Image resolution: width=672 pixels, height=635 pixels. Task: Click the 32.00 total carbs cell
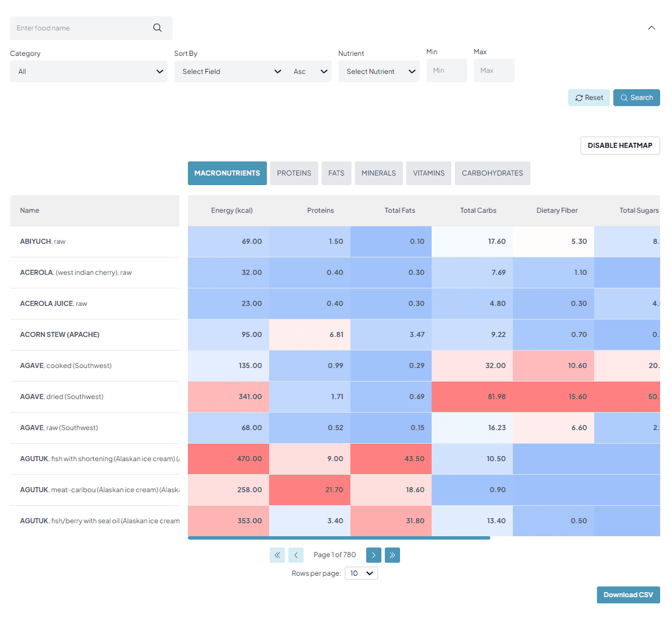point(472,366)
